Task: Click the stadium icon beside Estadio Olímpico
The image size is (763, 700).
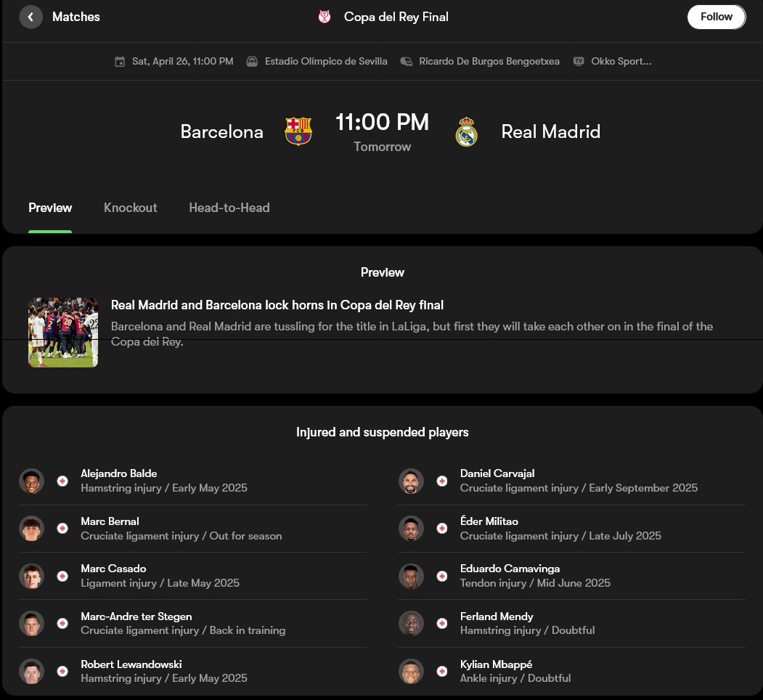Action: pyautogui.click(x=252, y=62)
